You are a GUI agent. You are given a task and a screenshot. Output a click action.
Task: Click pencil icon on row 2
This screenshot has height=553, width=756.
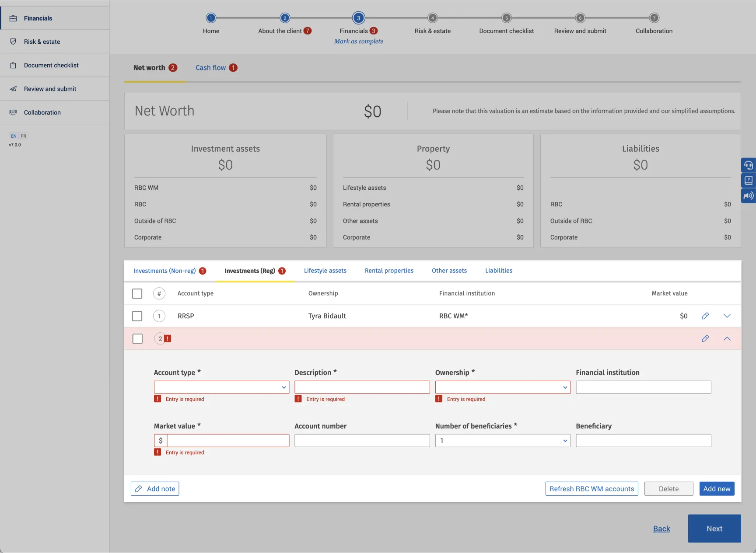click(x=705, y=339)
